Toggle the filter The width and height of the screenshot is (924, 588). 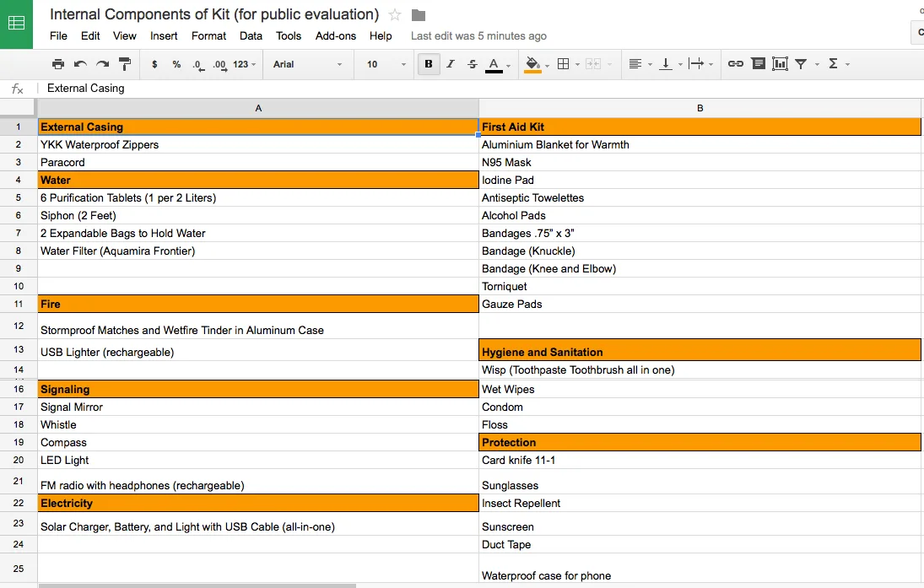pos(801,63)
